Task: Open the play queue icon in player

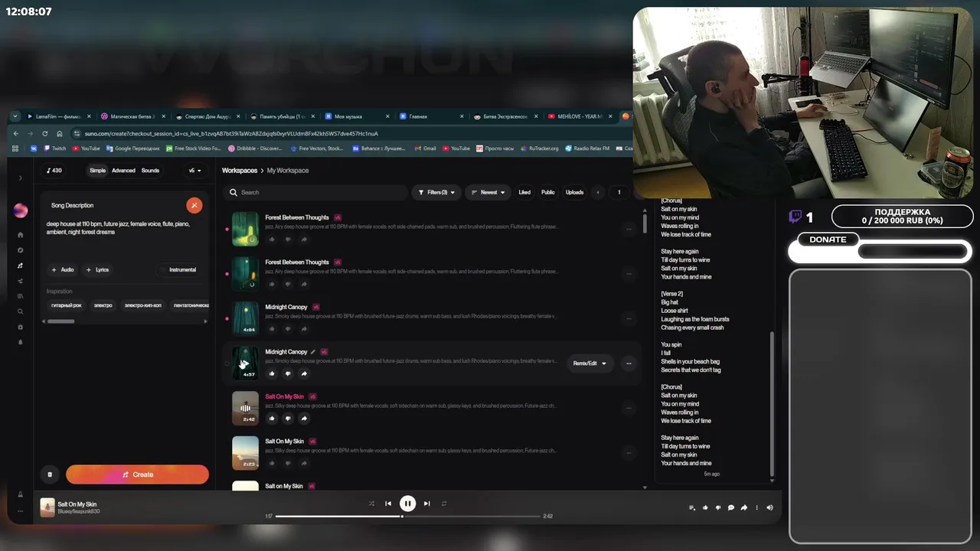Action: (x=692, y=507)
